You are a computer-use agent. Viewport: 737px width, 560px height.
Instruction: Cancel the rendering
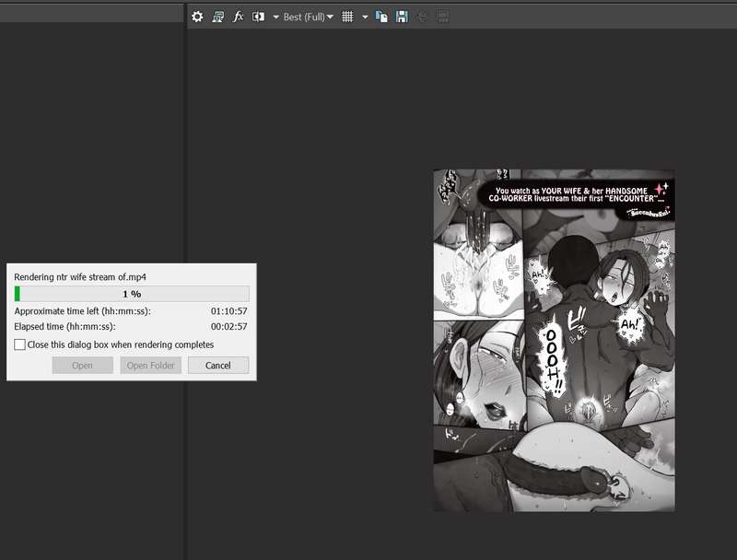[x=218, y=365]
